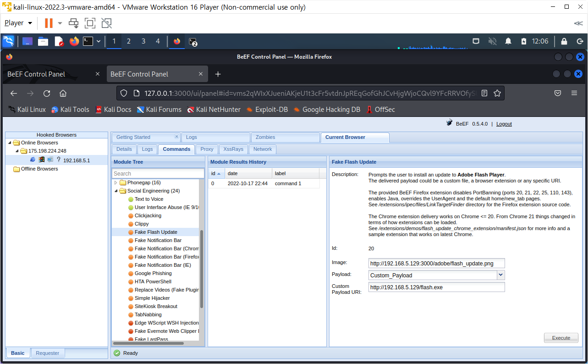
Task: Open the OffSec bookmark
Action: [x=380, y=110]
